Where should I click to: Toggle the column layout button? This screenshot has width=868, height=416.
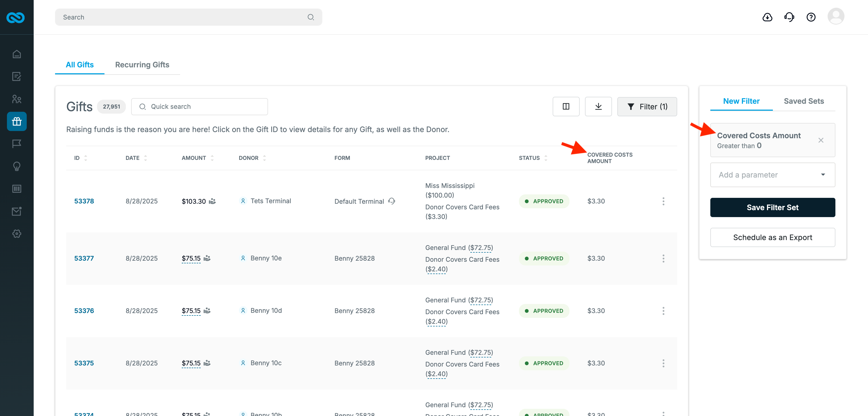coord(566,106)
